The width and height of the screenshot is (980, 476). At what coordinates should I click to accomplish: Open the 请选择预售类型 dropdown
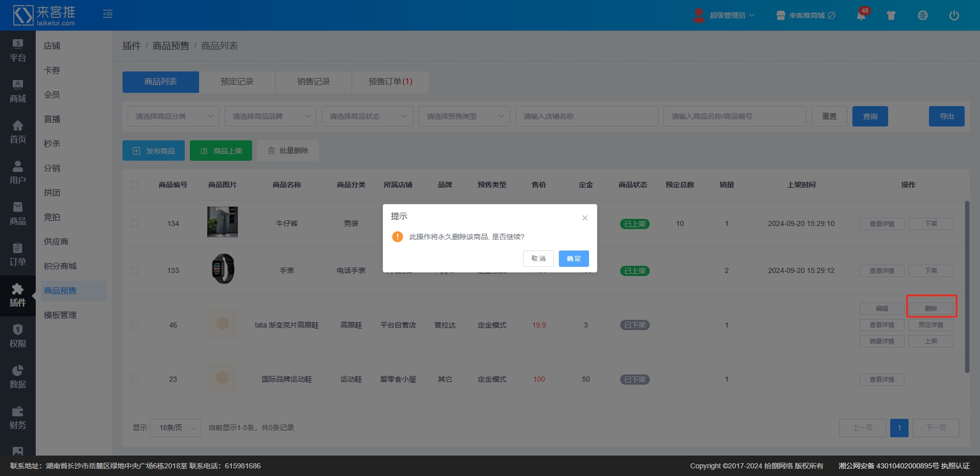point(464,116)
